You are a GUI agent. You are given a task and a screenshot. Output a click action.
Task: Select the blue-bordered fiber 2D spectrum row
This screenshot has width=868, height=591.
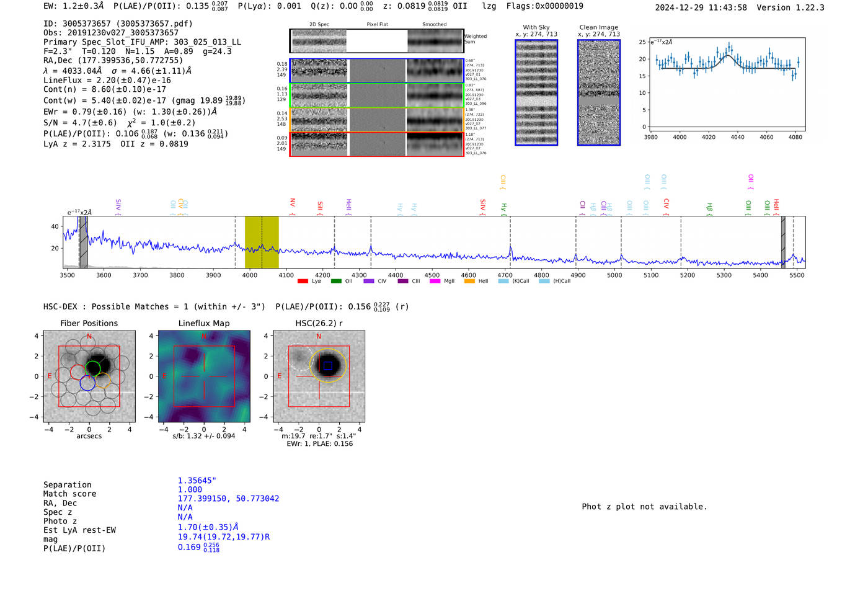[x=377, y=71]
